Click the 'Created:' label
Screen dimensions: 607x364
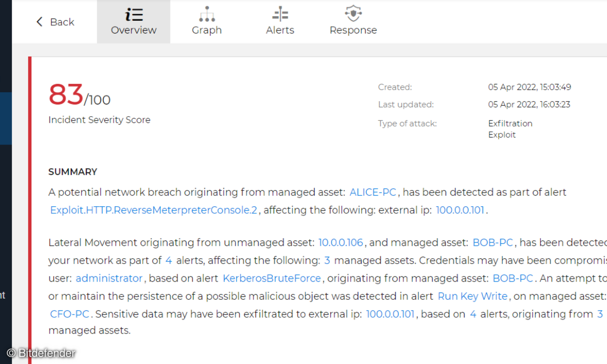coord(395,87)
